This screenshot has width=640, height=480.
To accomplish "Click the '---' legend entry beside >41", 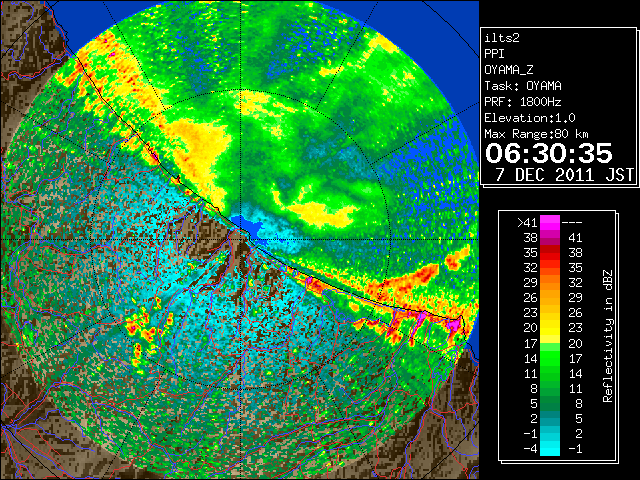I will pyautogui.click(x=572, y=222).
